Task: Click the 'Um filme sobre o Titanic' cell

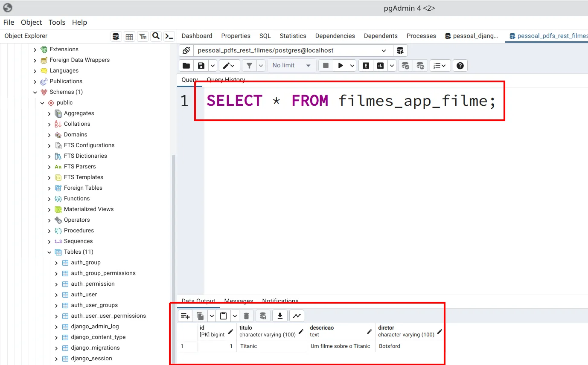Action: pyautogui.click(x=341, y=346)
